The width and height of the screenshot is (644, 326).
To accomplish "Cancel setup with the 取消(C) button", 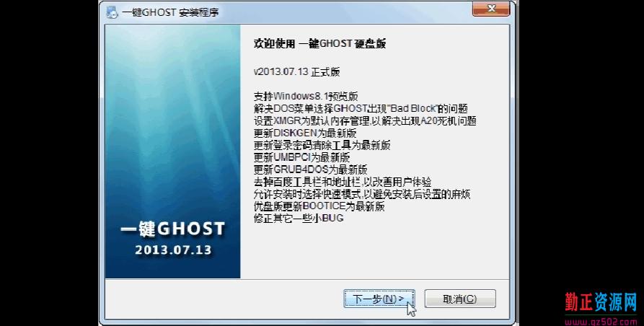I will point(460,299).
